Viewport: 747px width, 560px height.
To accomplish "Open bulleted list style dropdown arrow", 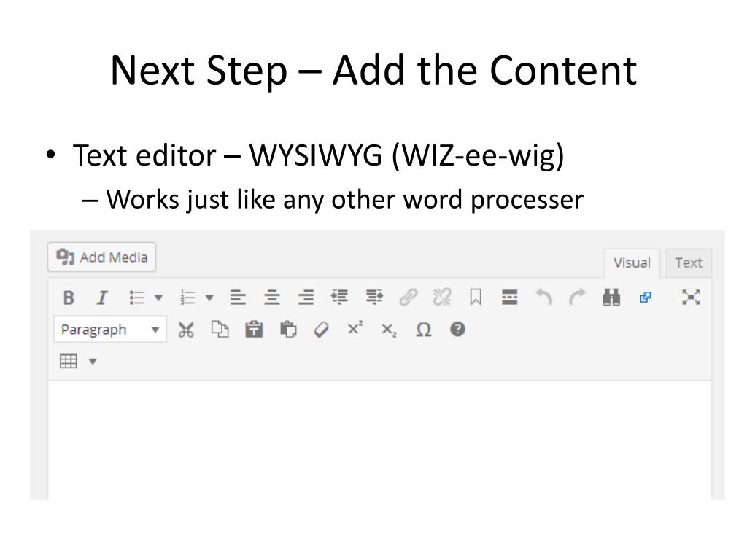I will tap(158, 298).
